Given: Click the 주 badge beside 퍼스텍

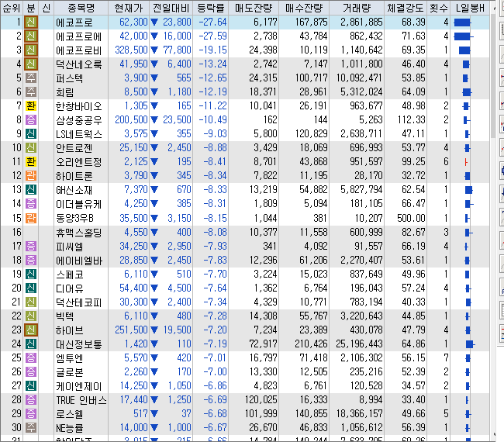Looking at the screenshot, I should [31, 78].
